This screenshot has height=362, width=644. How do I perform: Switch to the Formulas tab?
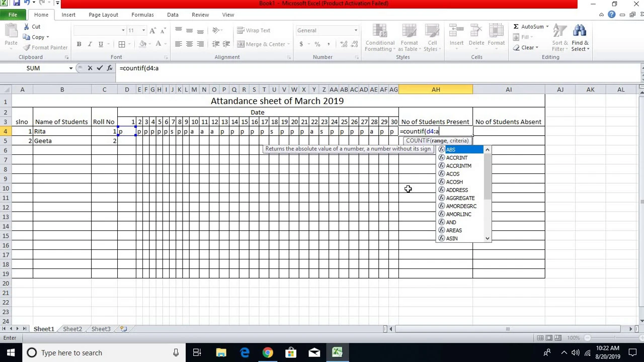142,15
